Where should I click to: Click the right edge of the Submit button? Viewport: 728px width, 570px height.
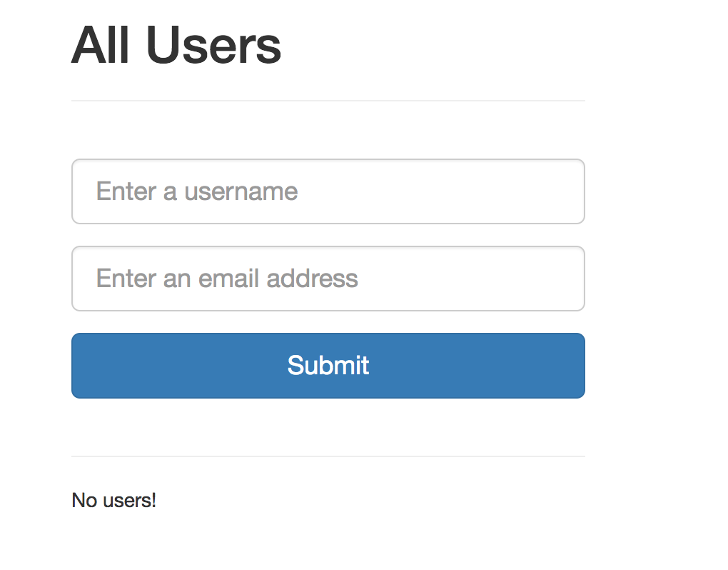(577, 366)
